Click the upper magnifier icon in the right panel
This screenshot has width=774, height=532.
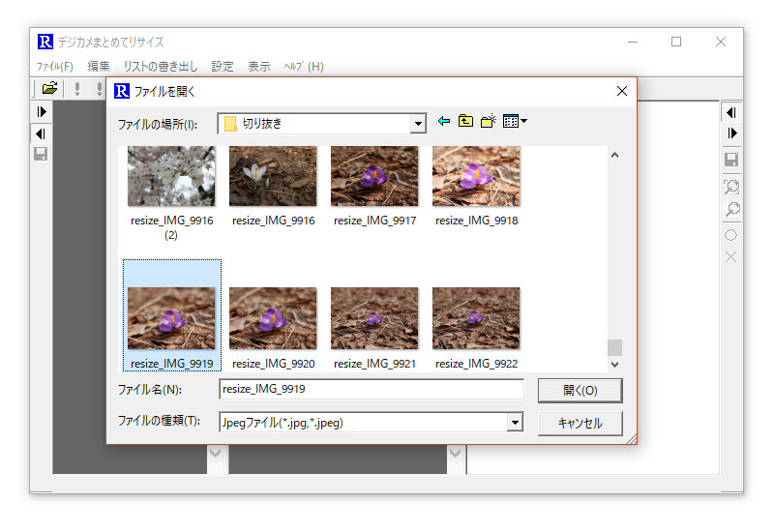731,187
